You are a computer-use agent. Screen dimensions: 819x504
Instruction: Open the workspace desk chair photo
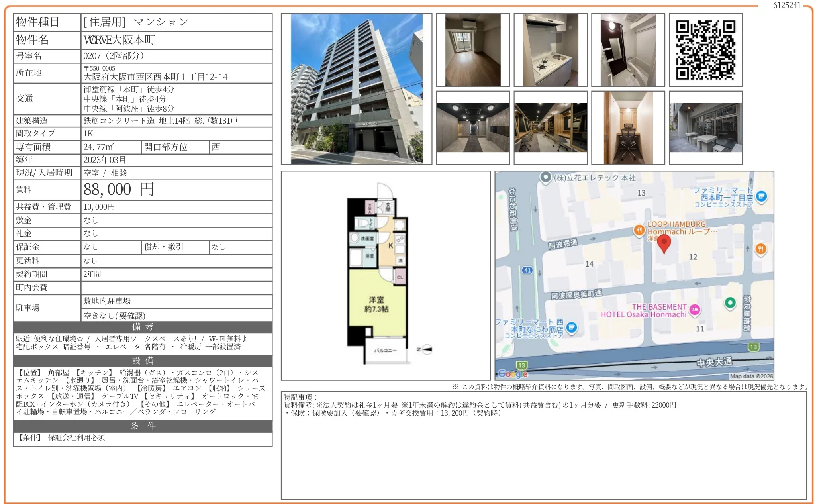click(x=628, y=127)
